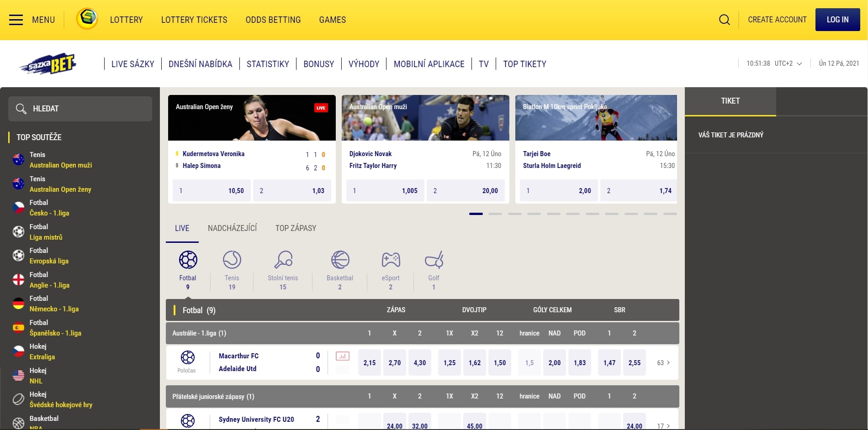This screenshot has width=868, height=430.
Task: Open the TIKET tab
Action: coord(730,101)
